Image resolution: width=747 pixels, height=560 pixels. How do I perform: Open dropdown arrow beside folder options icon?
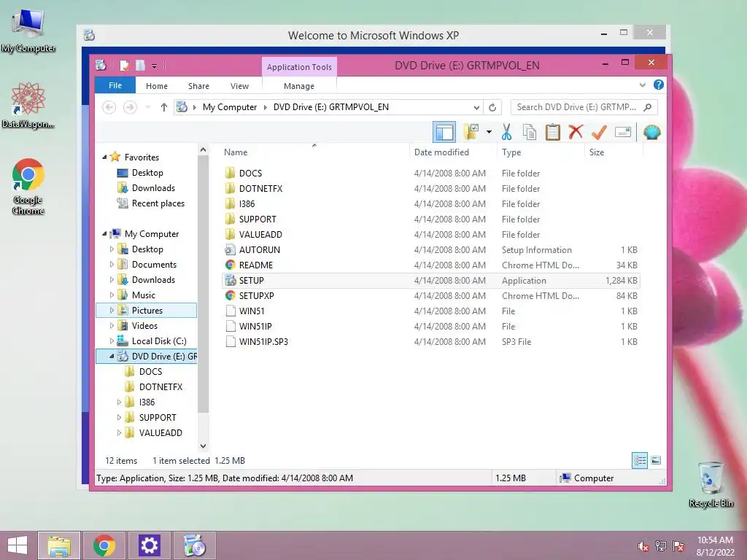pyautogui.click(x=489, y=132)
